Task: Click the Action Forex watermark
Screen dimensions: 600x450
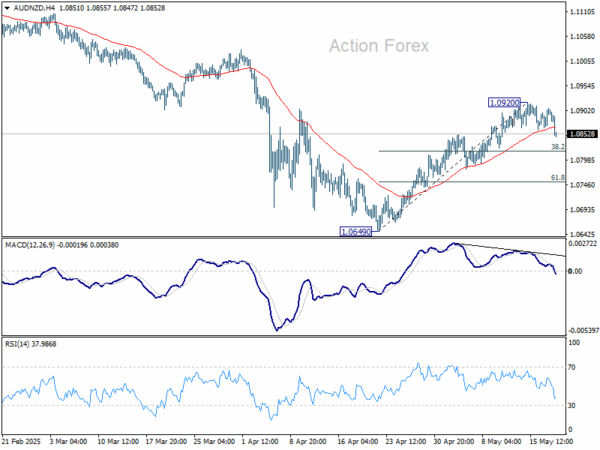Action: (379, 46)
